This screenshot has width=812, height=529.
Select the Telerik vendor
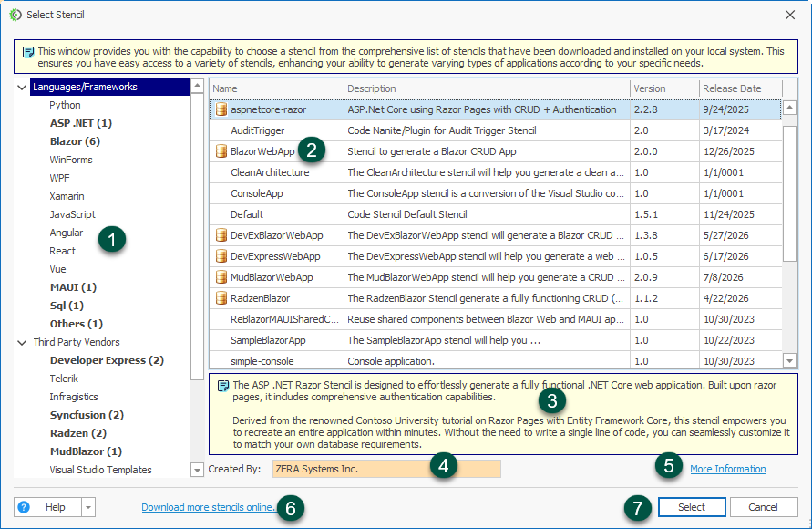pos(64,379)
